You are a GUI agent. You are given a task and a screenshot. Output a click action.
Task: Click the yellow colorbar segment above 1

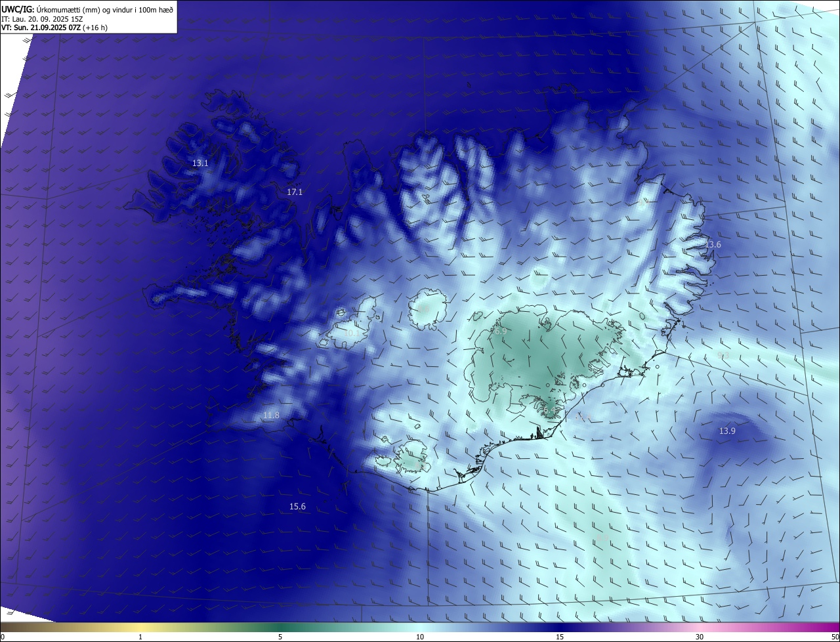tap(140, 628)
